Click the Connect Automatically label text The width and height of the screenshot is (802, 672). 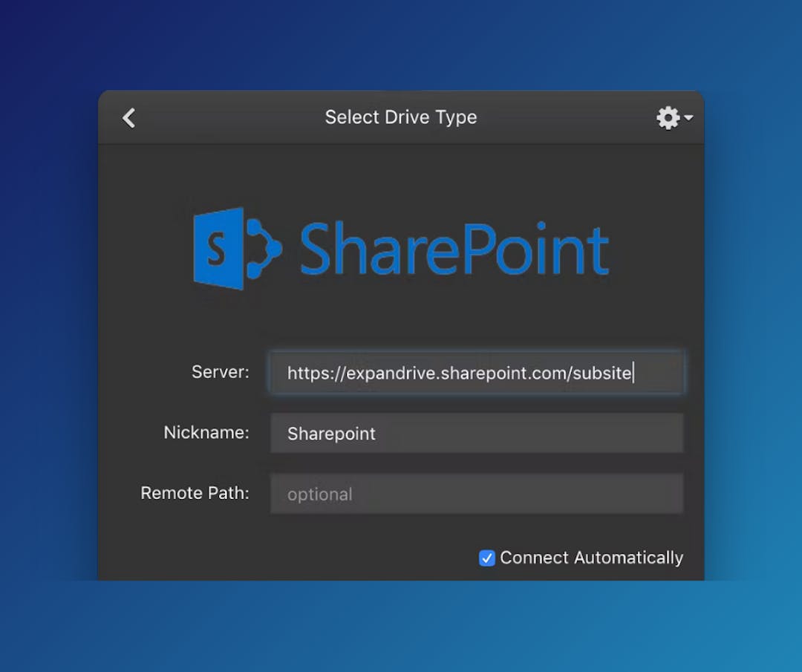point(592,558)
